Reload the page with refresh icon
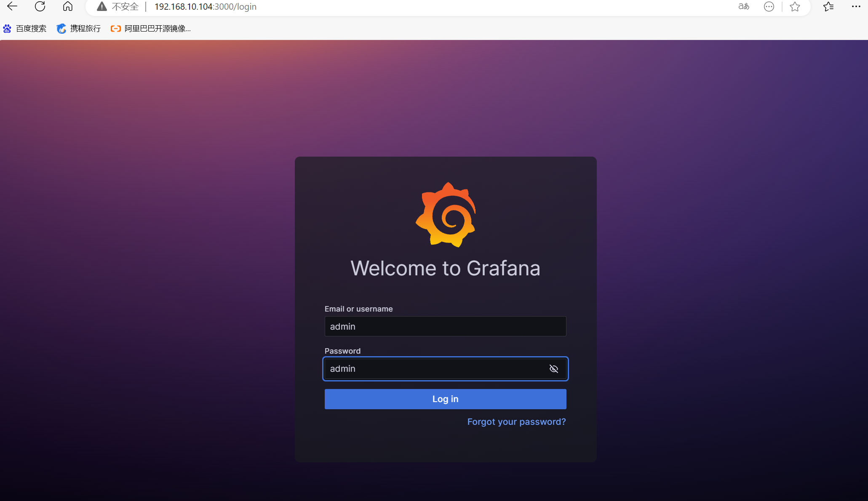 pos(40,6)
